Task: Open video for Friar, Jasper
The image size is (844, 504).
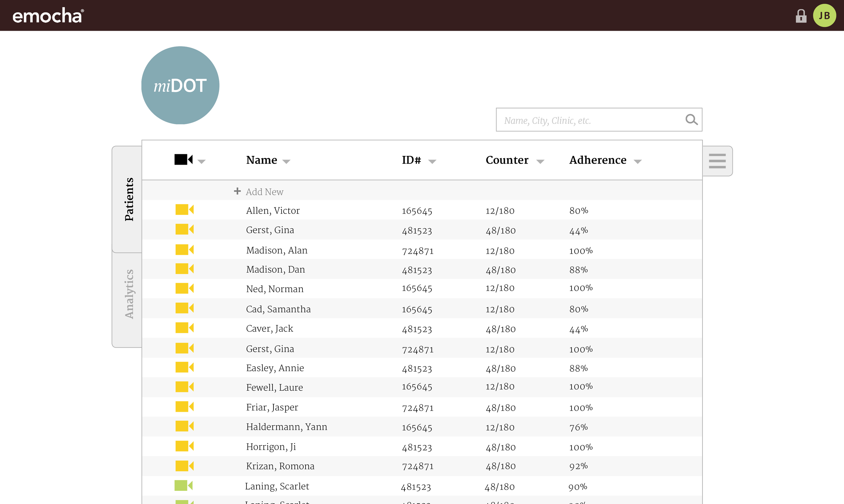Action: (x=184, y=407)
